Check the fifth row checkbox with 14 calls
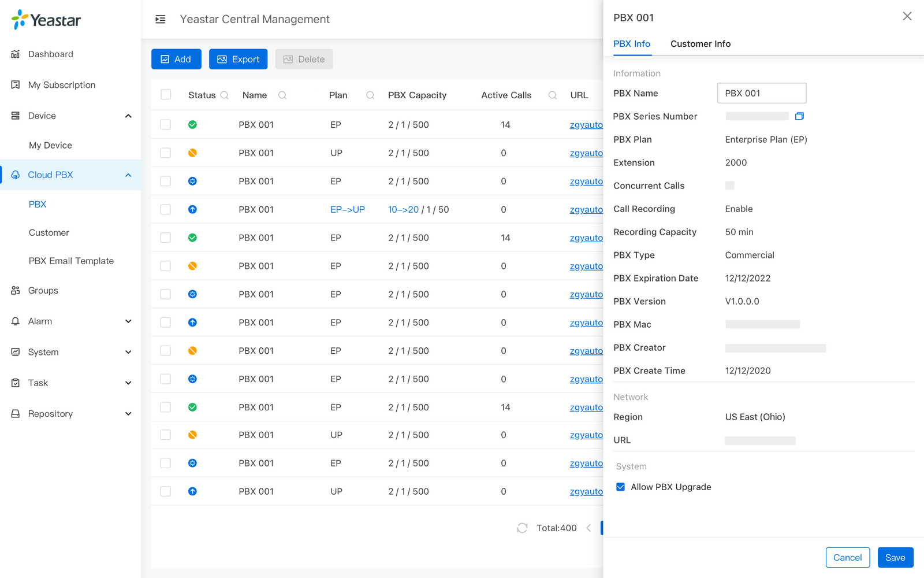Image resolution: width=924 pixels, height=578 pixels. 166,238
